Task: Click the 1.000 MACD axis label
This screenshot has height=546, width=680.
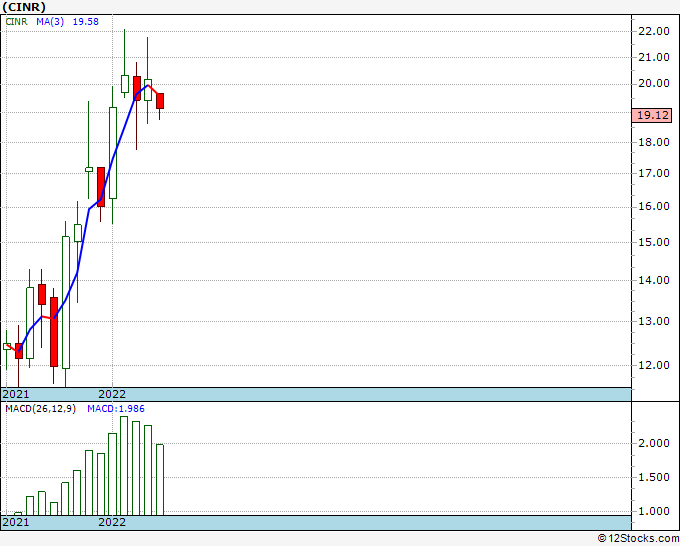Action: 654,511
